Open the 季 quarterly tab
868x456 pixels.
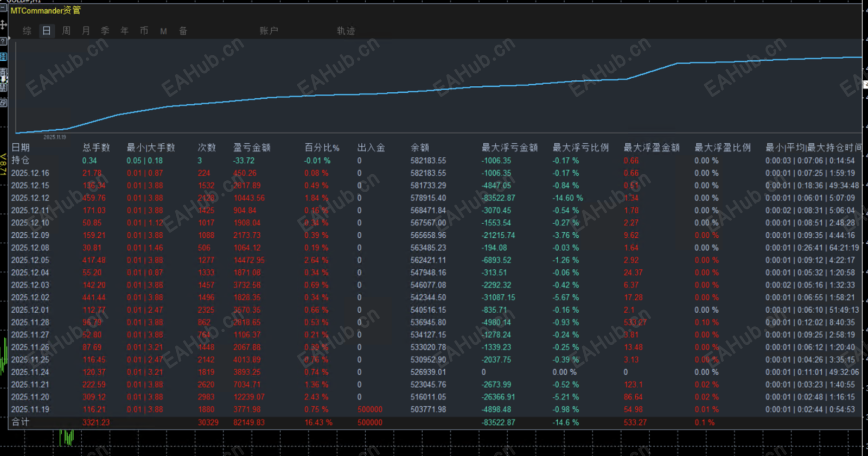point(105,31)
